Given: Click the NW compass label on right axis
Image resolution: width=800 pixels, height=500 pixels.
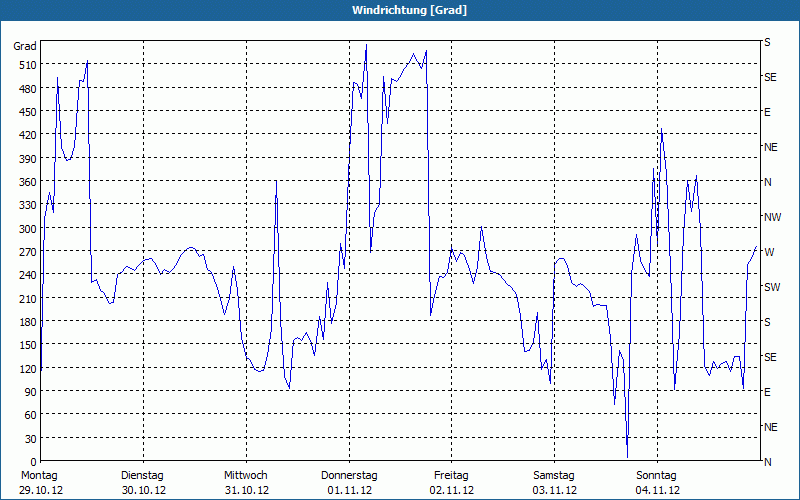Looking at the screenshot, I should tap(772, 217).
